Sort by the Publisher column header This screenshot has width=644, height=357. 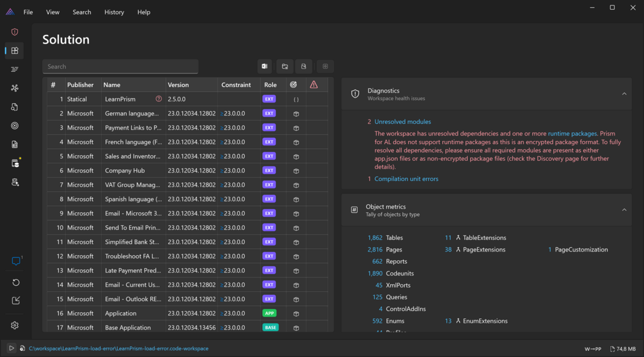[80, 85]
